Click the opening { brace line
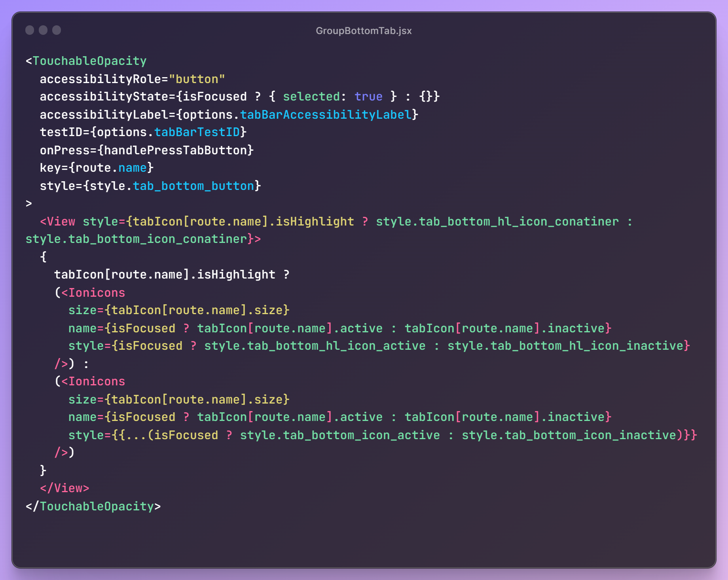Screen dimensions: 728x580 pyautogui.click(x=43, y=257)
